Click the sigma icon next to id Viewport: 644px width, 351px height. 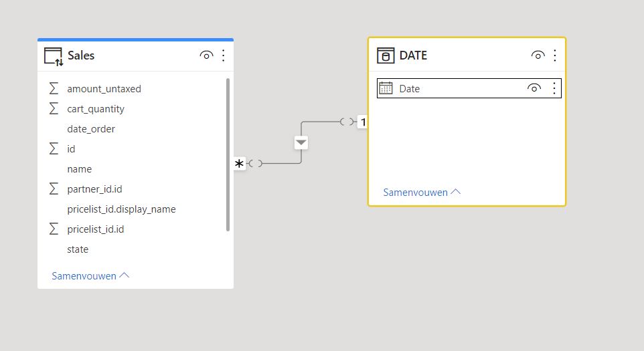54,149
